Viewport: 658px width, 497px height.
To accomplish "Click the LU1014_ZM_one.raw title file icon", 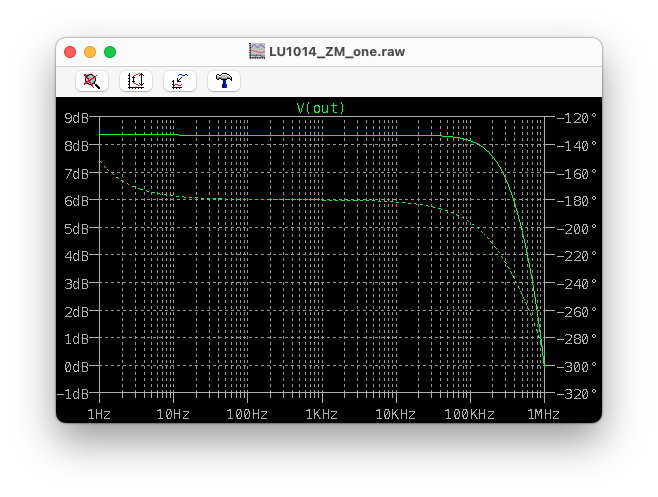I will [x=257, y=51].
